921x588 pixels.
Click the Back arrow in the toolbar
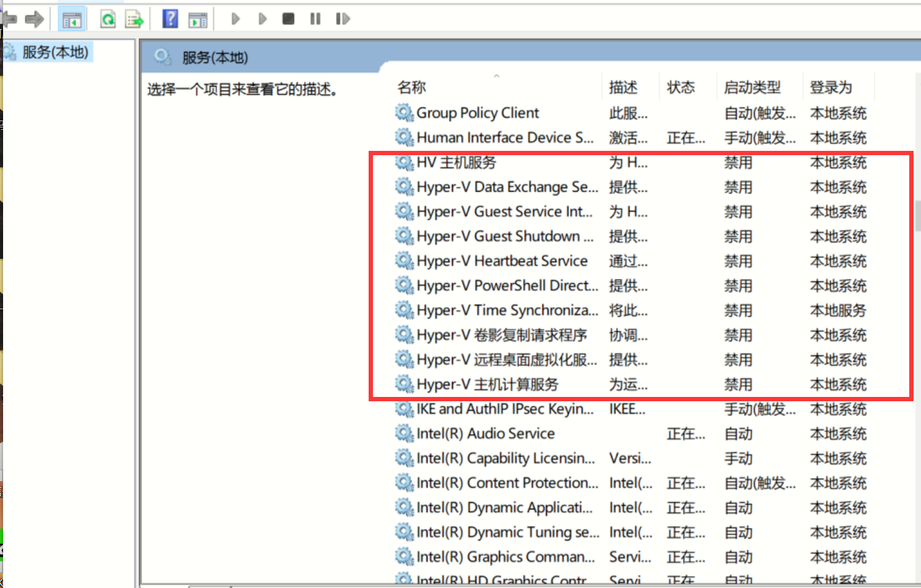point(9,19)
